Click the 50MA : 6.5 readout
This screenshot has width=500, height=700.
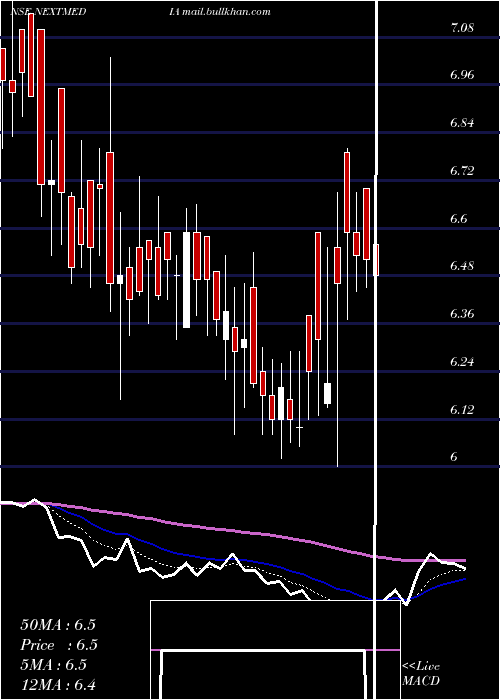pos(58,625)
